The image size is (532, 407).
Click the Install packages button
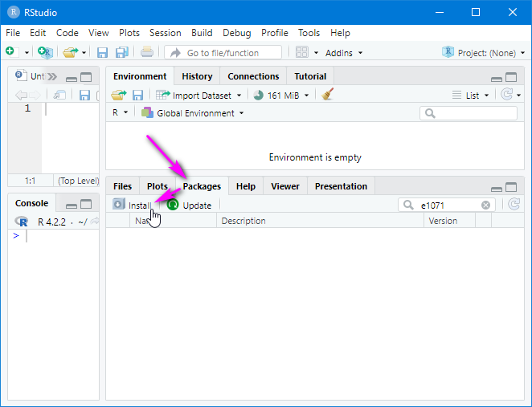[132, 205]
